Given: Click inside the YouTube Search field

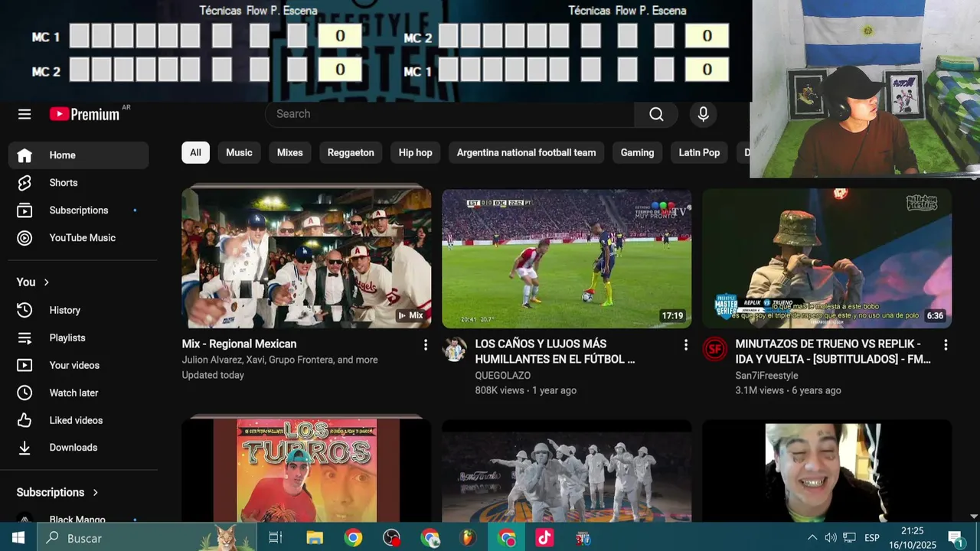Looking at the screenshot, I should [449, 114].
